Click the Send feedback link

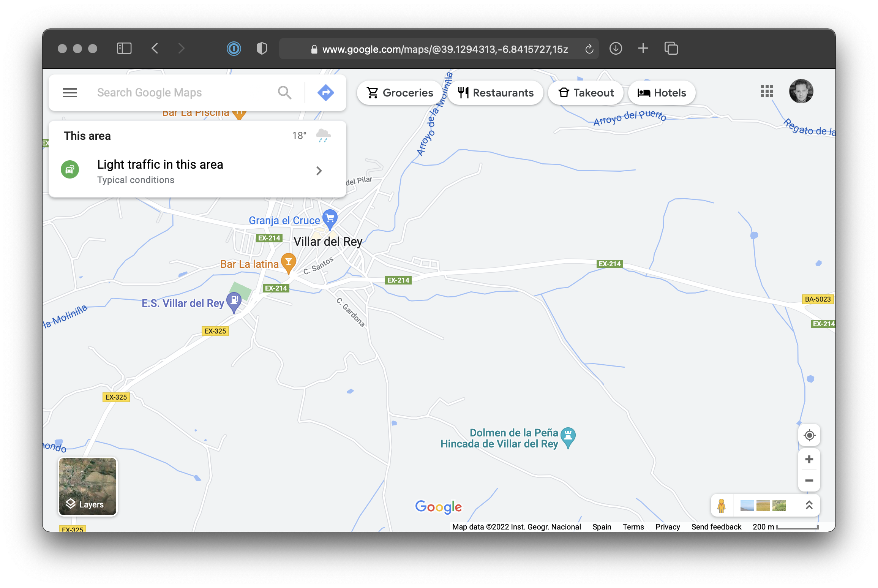pos(716,527)
